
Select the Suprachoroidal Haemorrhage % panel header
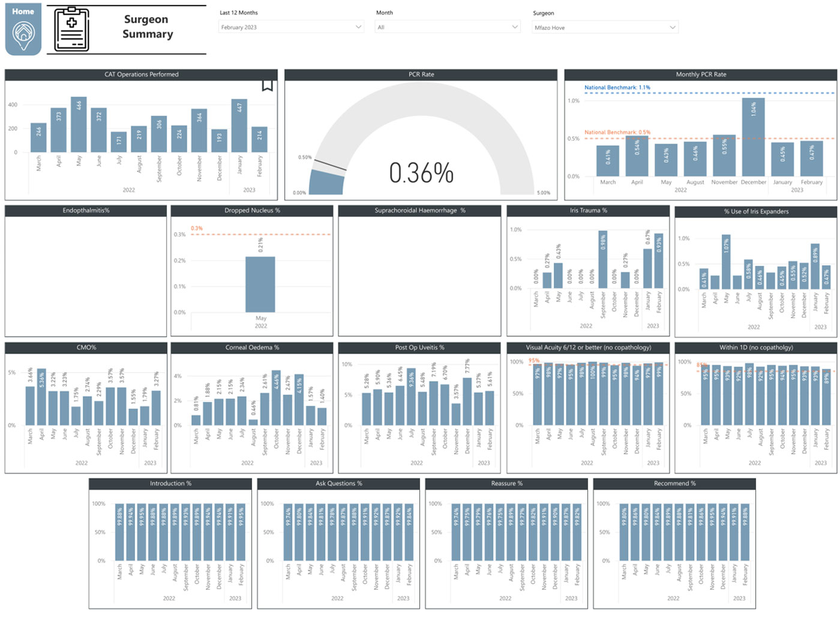[419, 211]
